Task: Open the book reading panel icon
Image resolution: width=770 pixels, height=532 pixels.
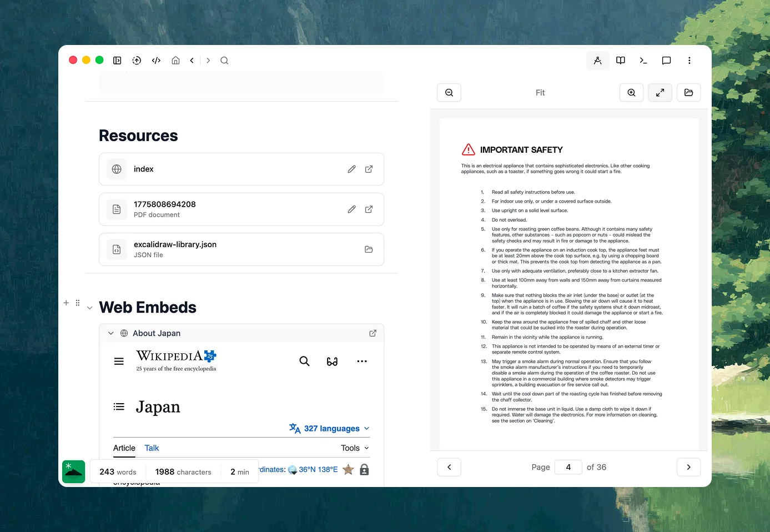Action: [x=621, y=61]
